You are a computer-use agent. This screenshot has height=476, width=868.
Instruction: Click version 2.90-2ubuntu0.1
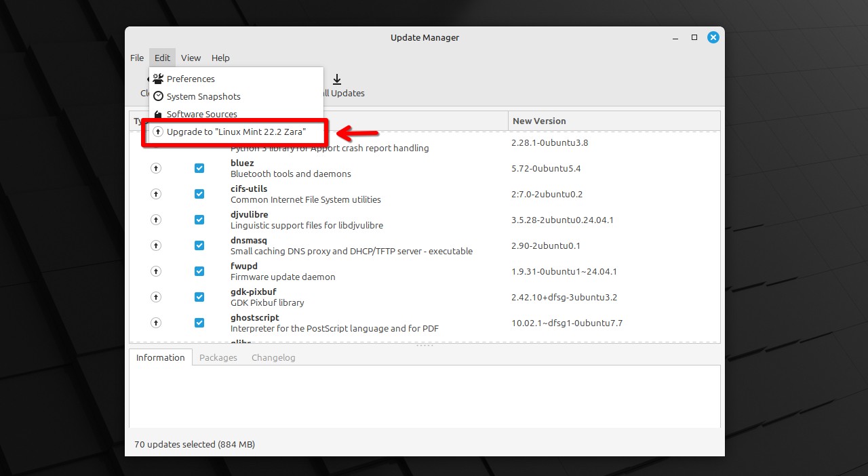tap(546, 245)
